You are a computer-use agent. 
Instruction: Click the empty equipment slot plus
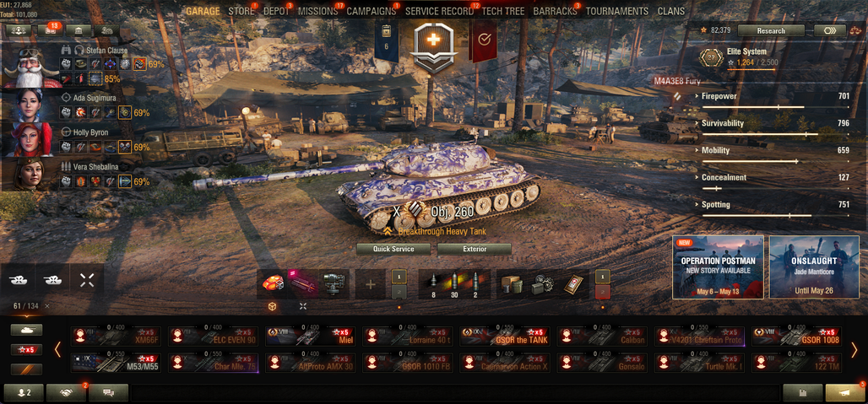pyautogui.click(x=371, y=284)
